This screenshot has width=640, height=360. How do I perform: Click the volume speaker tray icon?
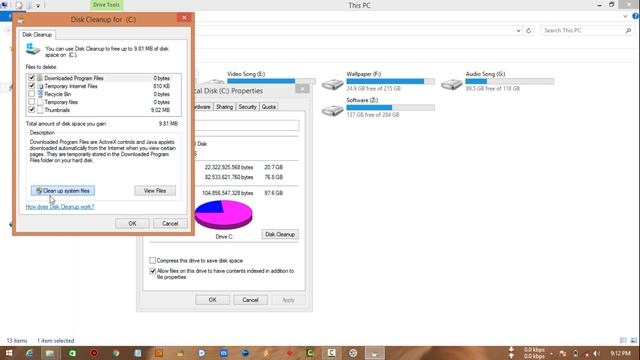[597, 353]
